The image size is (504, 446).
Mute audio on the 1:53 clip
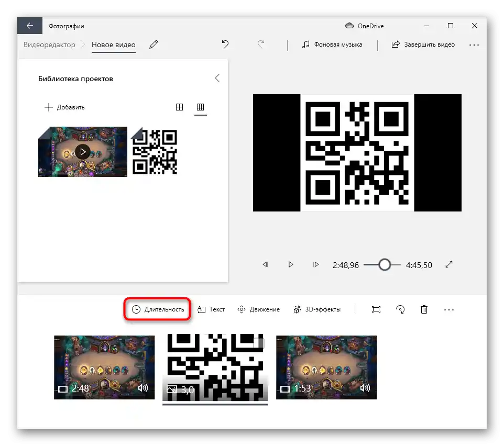click(365, 388)
